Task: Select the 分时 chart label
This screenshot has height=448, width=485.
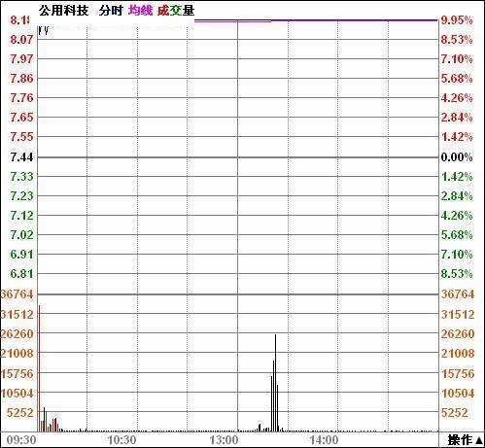Action: tap(111, 11)
